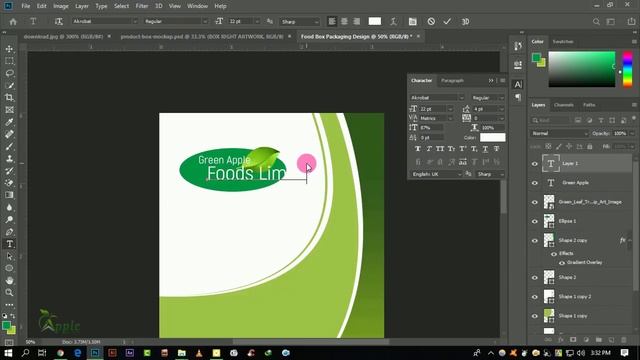Open font family dropdown in options bar
640x360 pixels.
(x=135, y=21)
